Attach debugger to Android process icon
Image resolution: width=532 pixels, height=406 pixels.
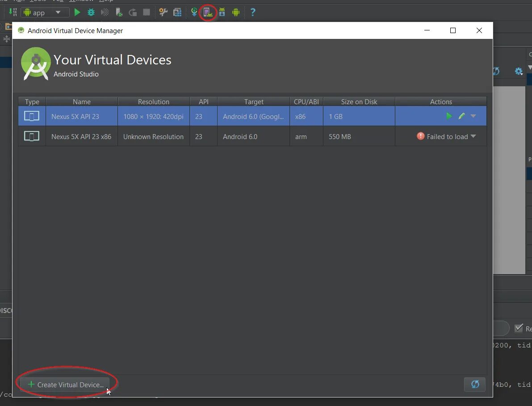(x=119, y=12)
